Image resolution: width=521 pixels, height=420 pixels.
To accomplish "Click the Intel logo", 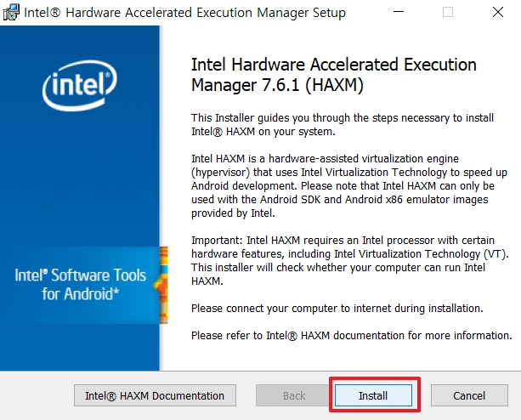I will click(80, 85).
